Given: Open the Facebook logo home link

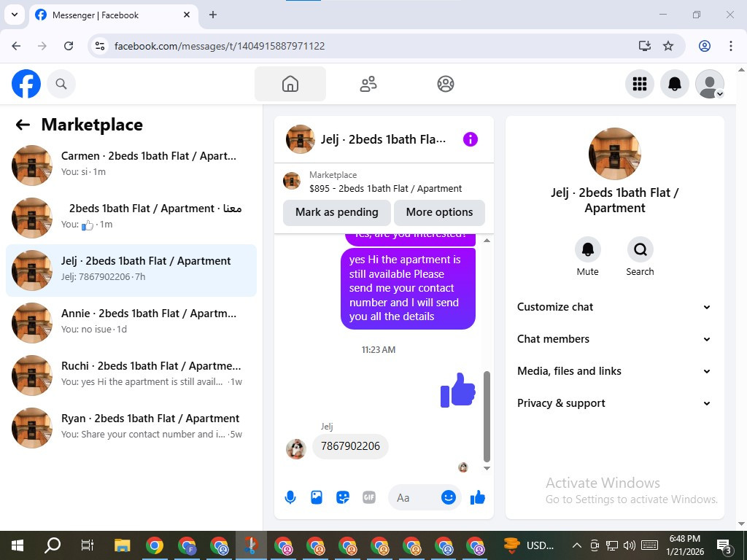Looking at the screenshot, I should (26, 84).
